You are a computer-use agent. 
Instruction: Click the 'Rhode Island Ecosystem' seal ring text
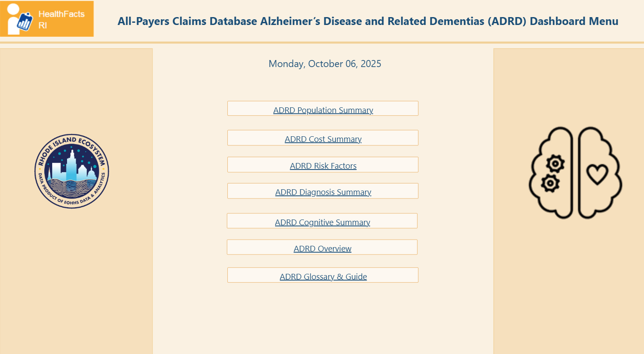pyautogui.click(x=71, y=141)
